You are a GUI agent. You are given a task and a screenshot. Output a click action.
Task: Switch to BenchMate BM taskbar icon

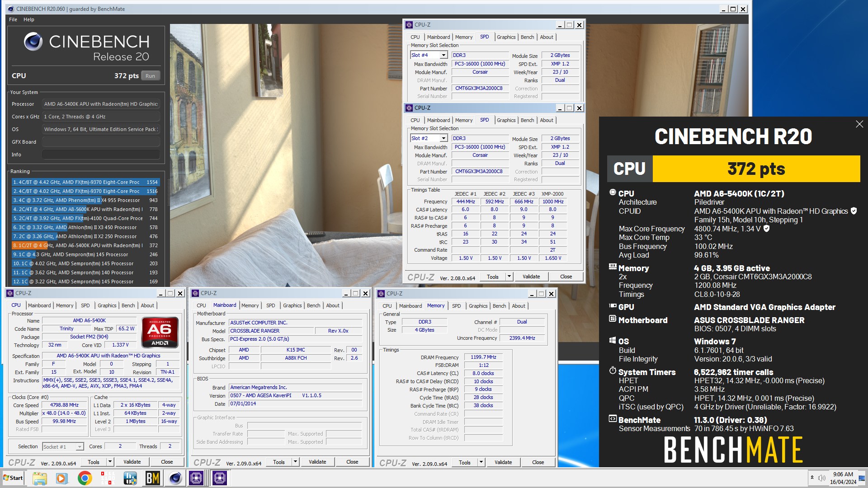point(153,478)
